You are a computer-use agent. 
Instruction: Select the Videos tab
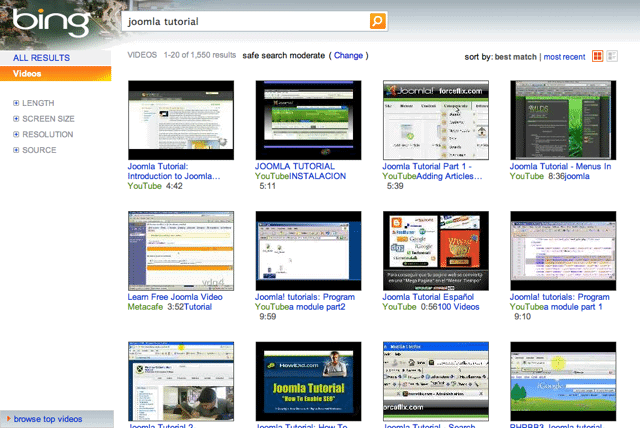[56, 73]
